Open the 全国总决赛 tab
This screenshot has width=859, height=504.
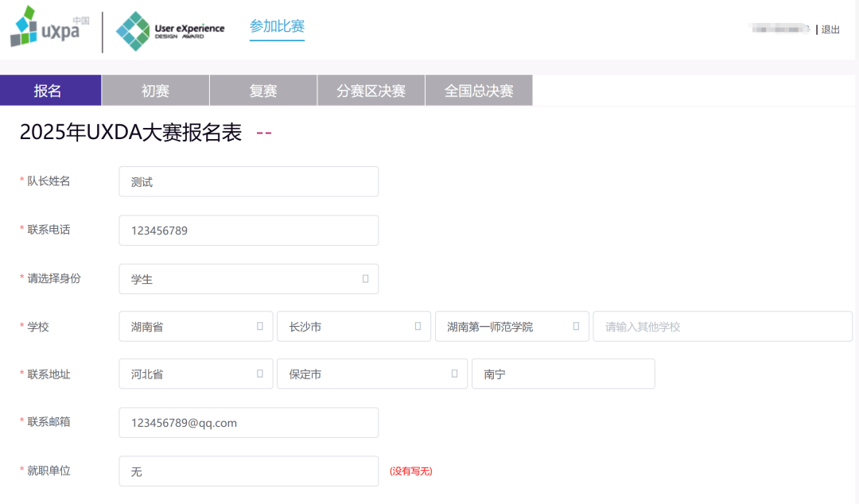point(479,91)
